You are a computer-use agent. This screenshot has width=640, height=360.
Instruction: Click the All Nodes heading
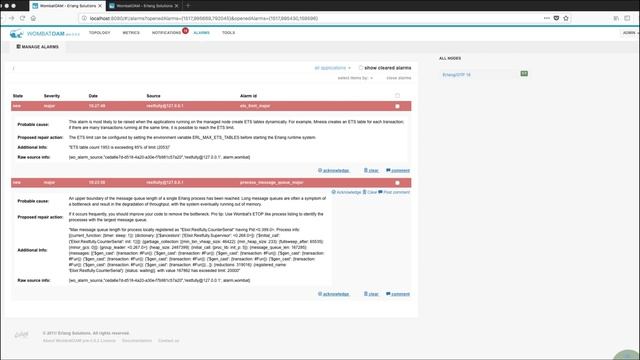tap(450, 58)
